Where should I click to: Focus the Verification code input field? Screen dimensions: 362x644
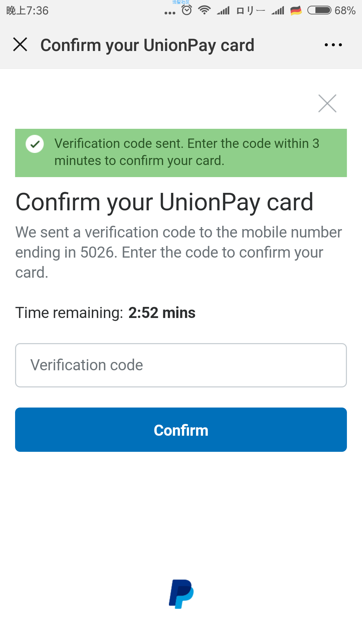point(181,365)
